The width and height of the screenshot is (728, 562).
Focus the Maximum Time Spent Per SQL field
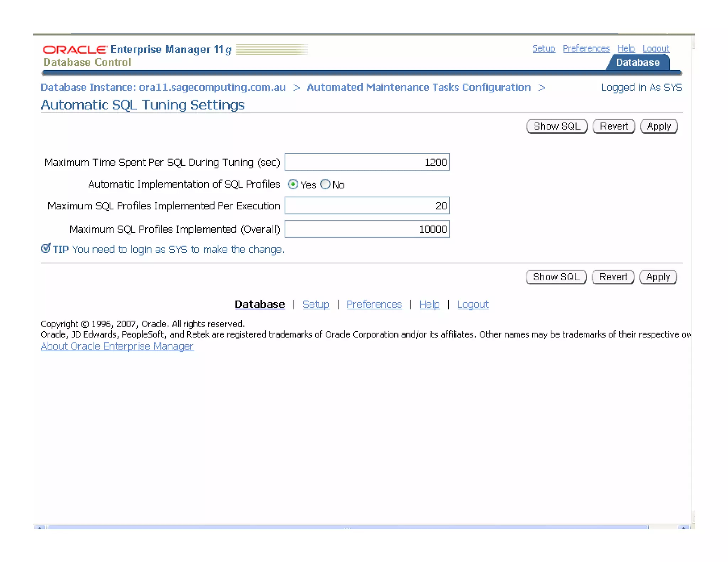click(x=367, y=162)
